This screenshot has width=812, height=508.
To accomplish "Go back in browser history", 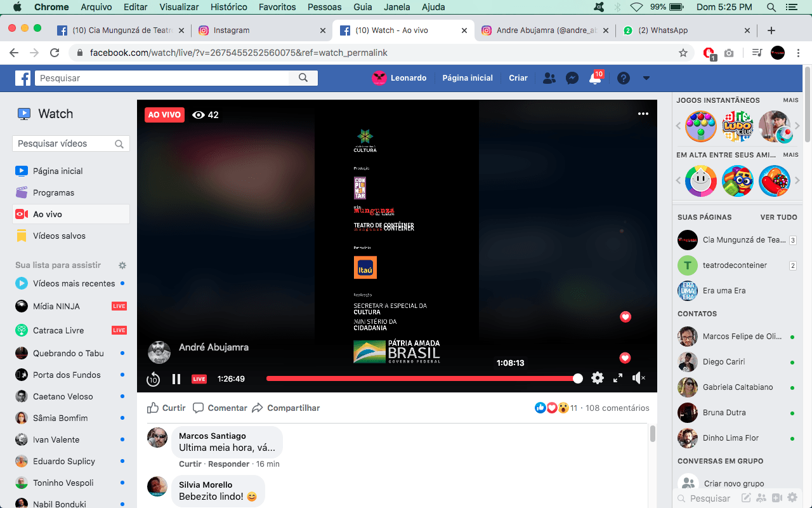I will [14, 53].
